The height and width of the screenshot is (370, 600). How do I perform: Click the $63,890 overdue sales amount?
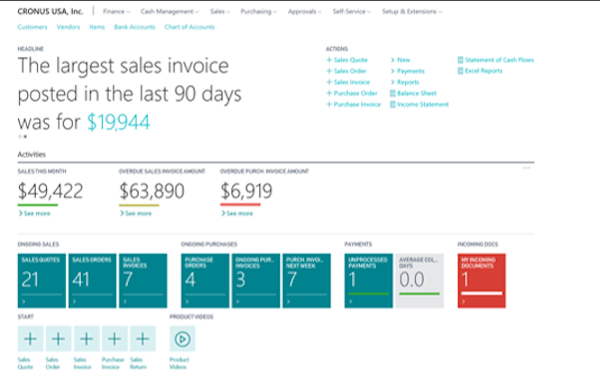tap(152, 191)
